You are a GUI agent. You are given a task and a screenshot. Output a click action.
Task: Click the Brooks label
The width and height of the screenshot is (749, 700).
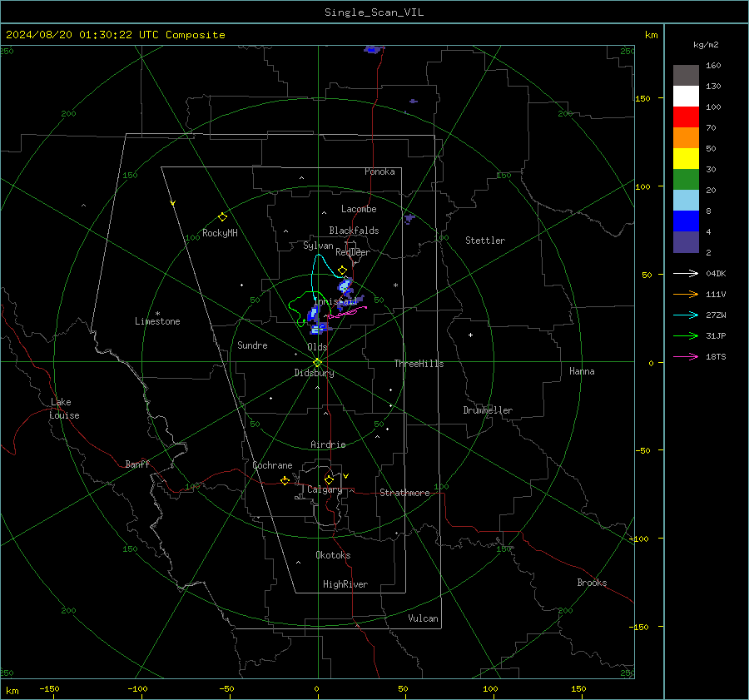coord(592,583)
